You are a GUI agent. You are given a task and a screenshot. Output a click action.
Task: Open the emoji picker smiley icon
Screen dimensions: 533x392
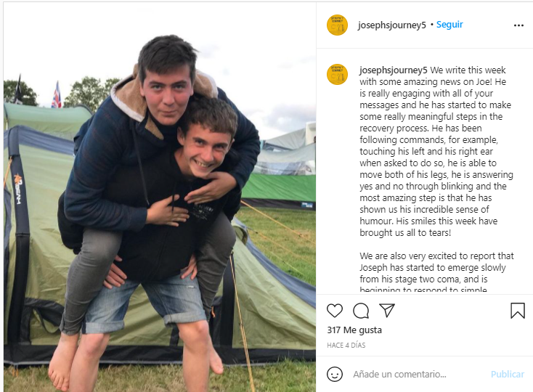[x=335, y=374]
